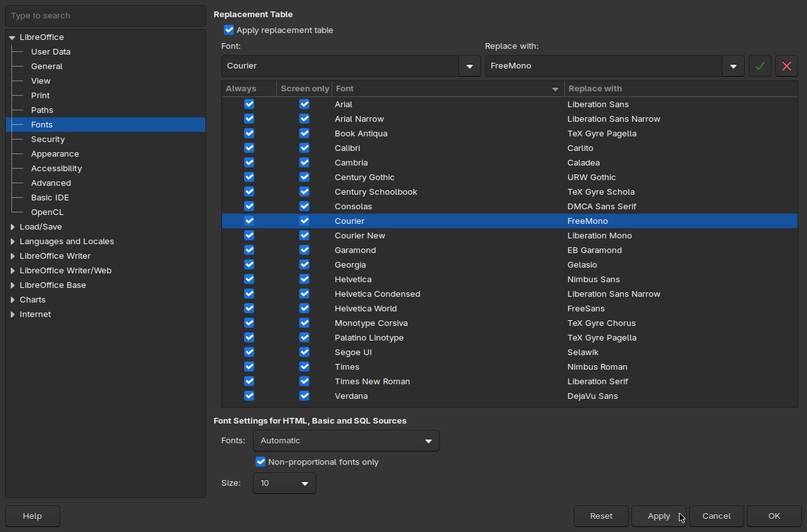The width and height of the screenshot is (807, 532).
Task: Click the green checkmark apply replacement icon
Action: pyautogui.click(x=760, y=66)
